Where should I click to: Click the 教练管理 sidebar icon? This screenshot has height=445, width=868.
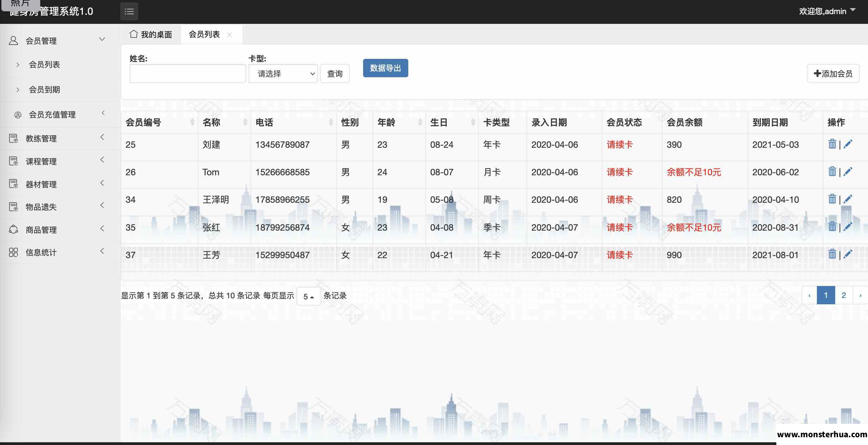[x=13, y=138]
